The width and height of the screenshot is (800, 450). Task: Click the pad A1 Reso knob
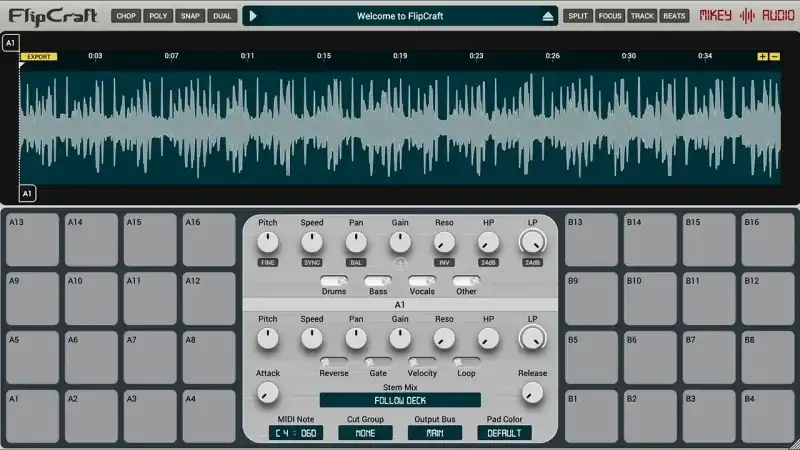(x=444, y=339)
